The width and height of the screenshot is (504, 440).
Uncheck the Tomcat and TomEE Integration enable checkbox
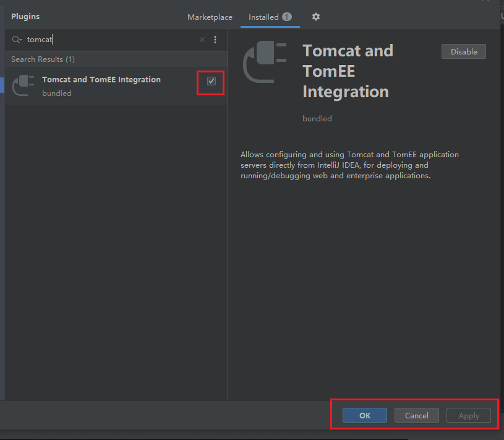point(213,81)
